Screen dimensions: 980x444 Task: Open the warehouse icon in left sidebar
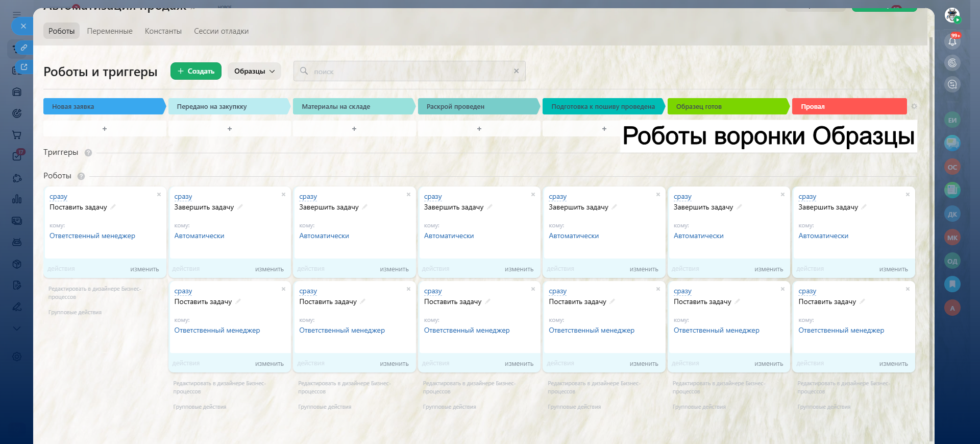coord(17,92)
